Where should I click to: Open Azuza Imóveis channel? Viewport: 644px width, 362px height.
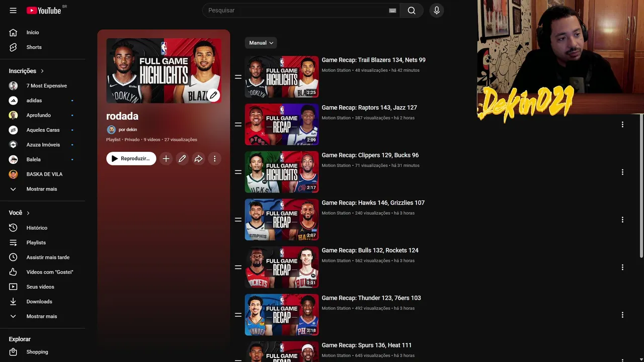43,145
